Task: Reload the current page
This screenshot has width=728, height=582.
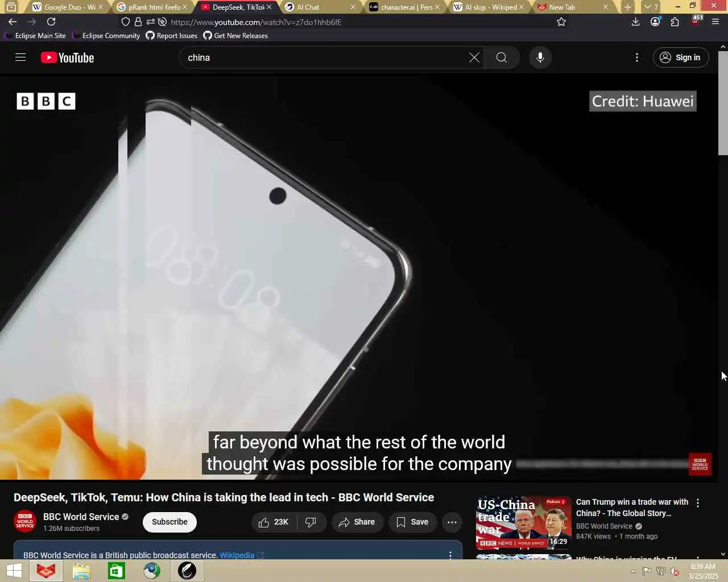Action: (x=51, y=22)
